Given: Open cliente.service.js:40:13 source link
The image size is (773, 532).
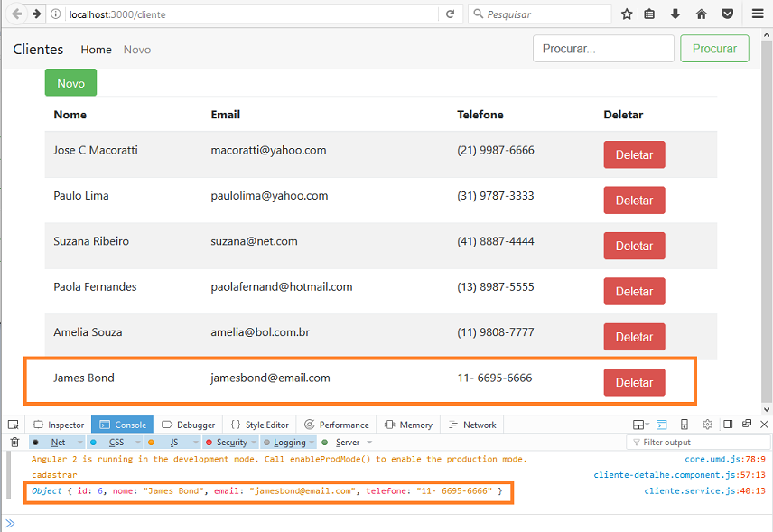Looking at the screenshot, I should click(x=704, y=490).
